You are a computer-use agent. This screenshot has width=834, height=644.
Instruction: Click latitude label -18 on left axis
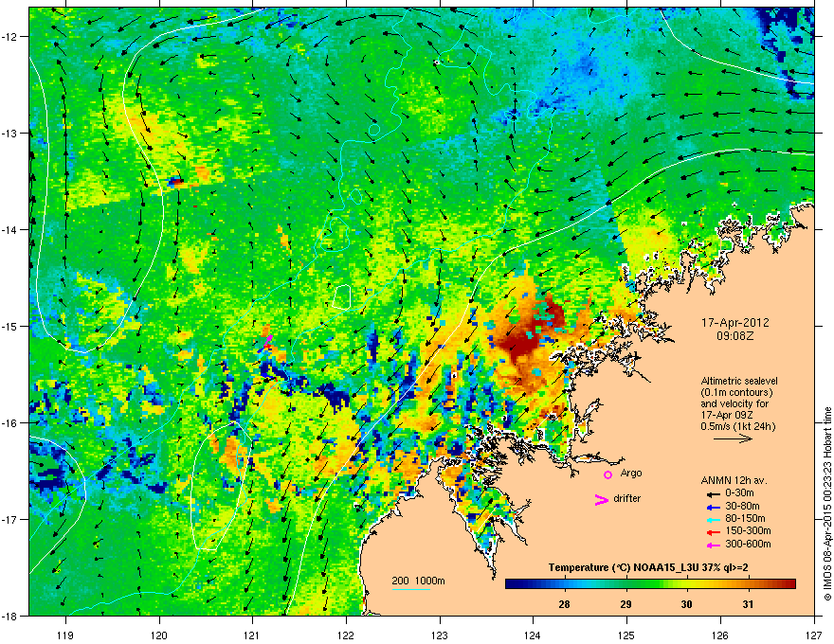tap(10, 616)
